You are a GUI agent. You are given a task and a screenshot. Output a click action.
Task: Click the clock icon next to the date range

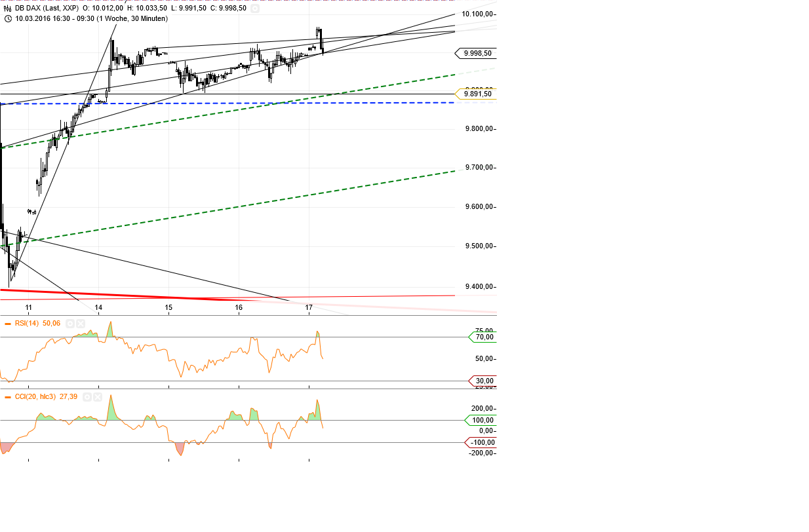(8, 19)
